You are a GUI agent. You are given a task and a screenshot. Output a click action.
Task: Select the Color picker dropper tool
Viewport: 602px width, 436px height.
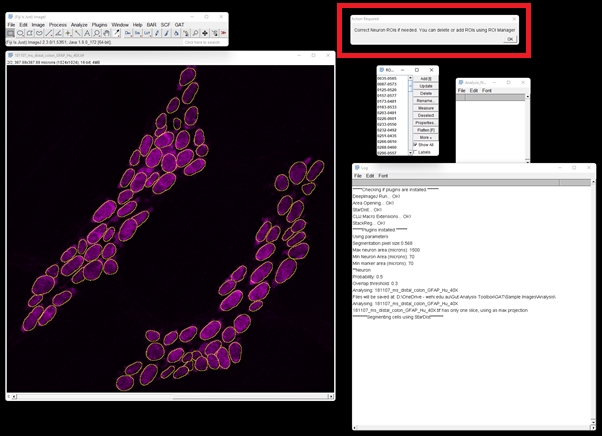[x=117, y=33]
